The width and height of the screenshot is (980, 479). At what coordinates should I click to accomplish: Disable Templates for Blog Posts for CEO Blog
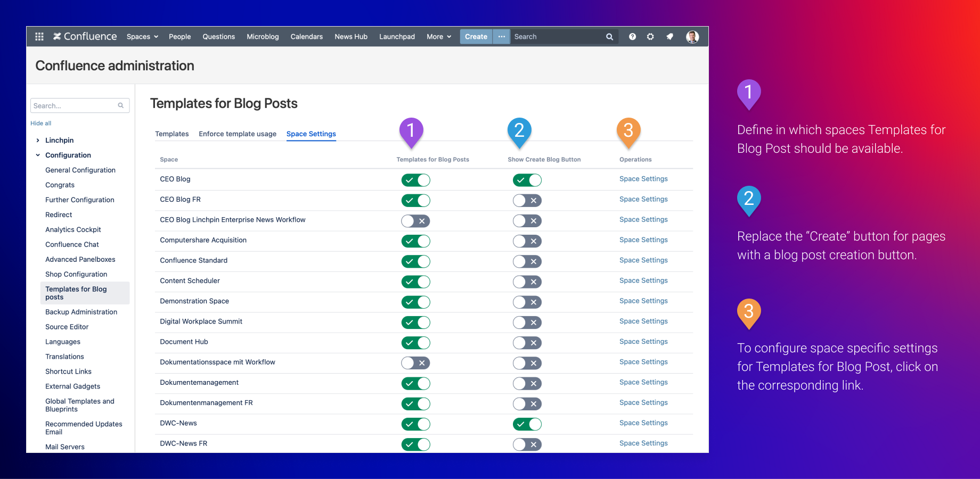click(415, 180)
